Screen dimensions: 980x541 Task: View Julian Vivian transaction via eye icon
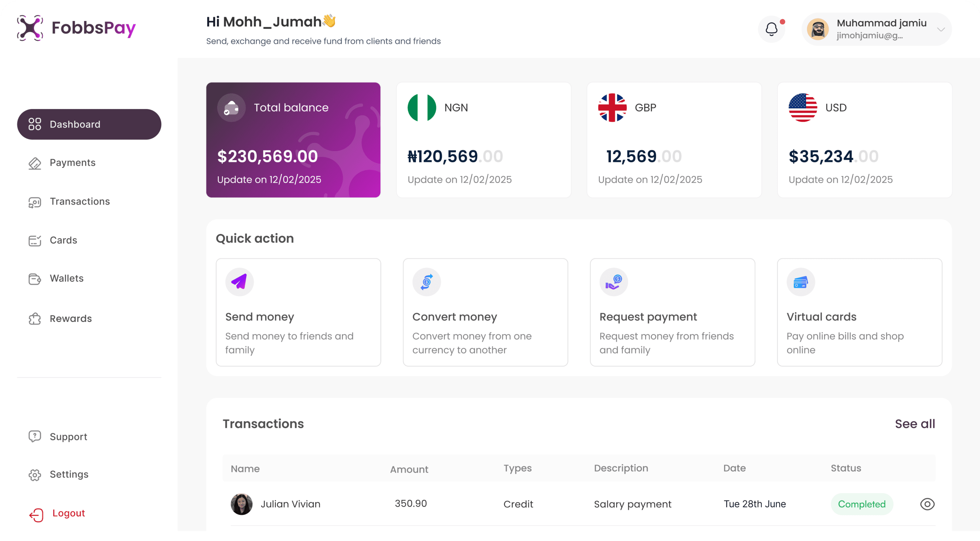tap(927, 504)
